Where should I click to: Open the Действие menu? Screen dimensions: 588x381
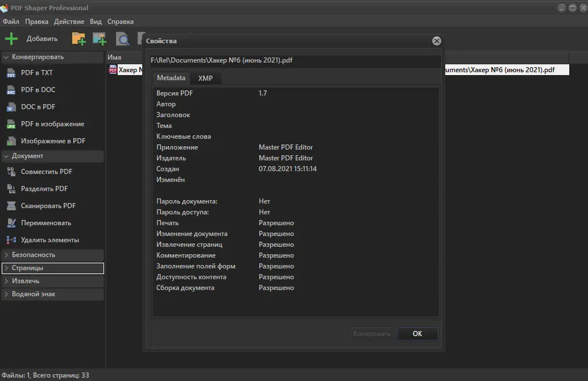pyautogui.click(x=69, y=22)
